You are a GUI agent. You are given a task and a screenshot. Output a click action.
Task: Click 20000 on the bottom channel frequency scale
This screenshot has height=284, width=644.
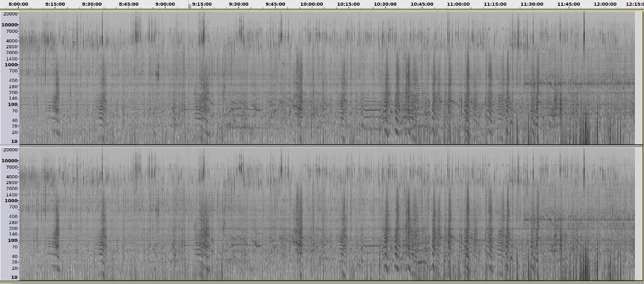(x=11, y=149)
